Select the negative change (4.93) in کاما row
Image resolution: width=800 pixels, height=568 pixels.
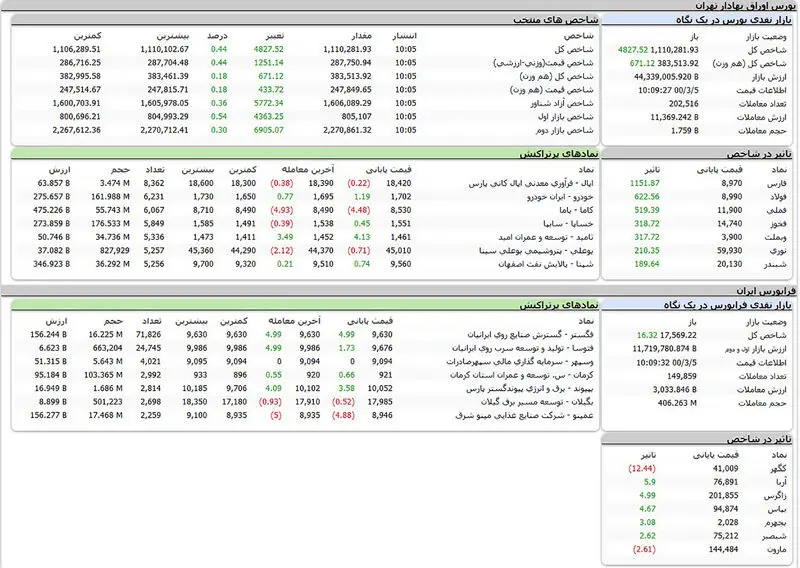282,210
